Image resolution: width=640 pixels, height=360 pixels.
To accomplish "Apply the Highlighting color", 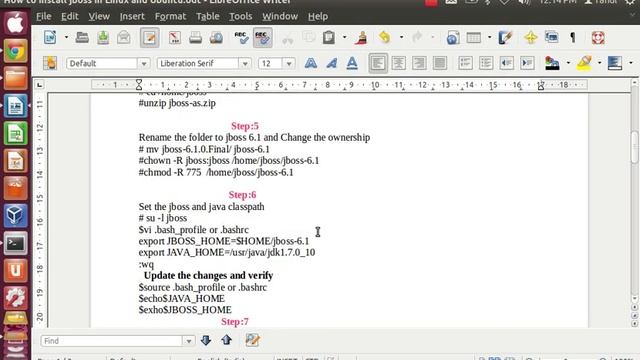I will pos(584,63).
